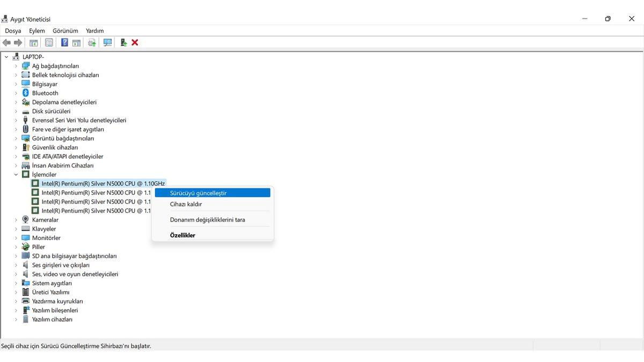Image resolution: width=644 pixels, height=362 pixels.
Task: Click the Bluetooth icon in device tree
Action: pos(26,93)
